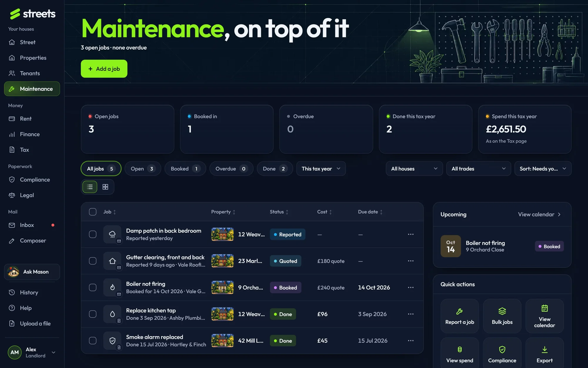Filter to Done jobs tab
588x368 pixels.
[x=275, y=169]
